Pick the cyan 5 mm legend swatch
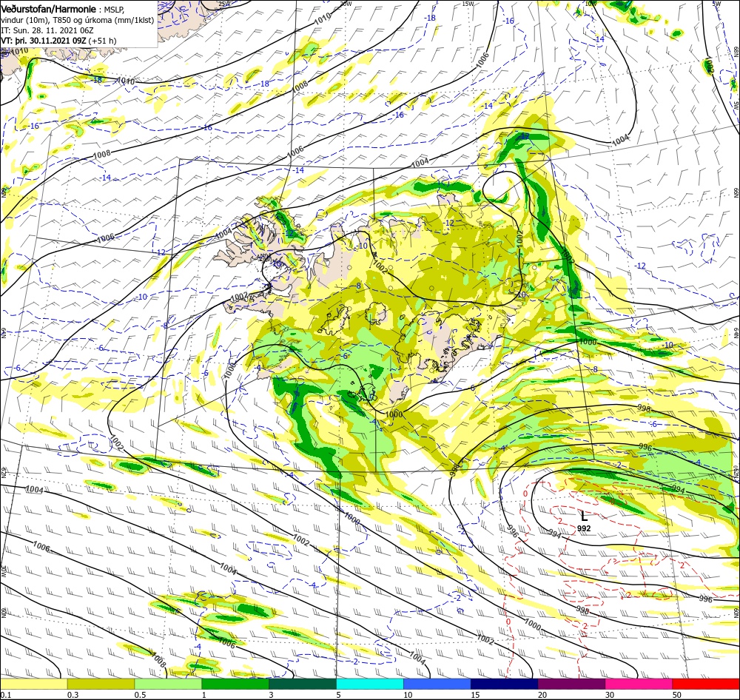This screenshot has width=740, height=700. 370,684
